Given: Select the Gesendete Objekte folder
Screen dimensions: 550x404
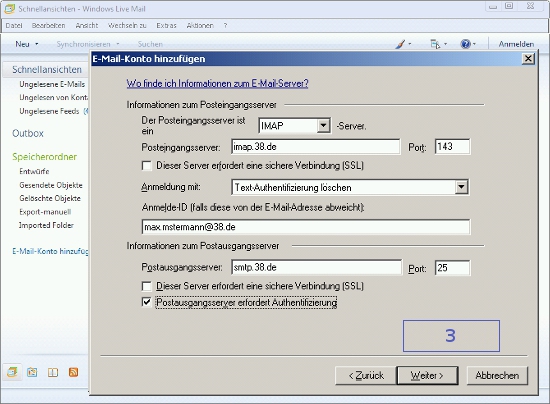Looking at the screenshot, I should click(51, 185).
